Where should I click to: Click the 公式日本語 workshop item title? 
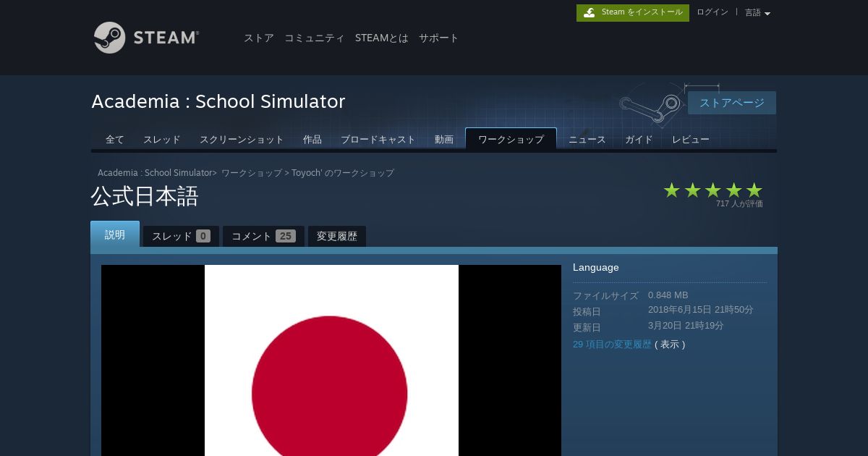(x=145, y=197)
